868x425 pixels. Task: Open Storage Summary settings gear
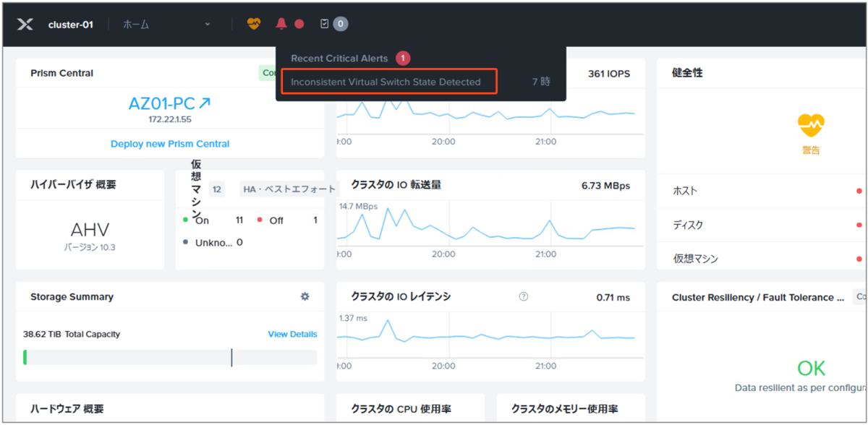pos(305,296)
